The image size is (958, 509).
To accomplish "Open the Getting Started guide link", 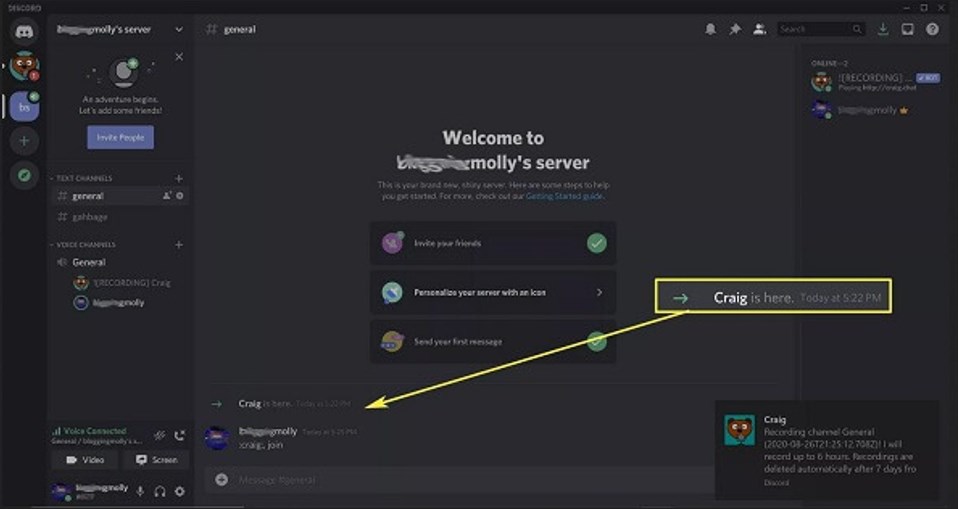I will 565,196.
